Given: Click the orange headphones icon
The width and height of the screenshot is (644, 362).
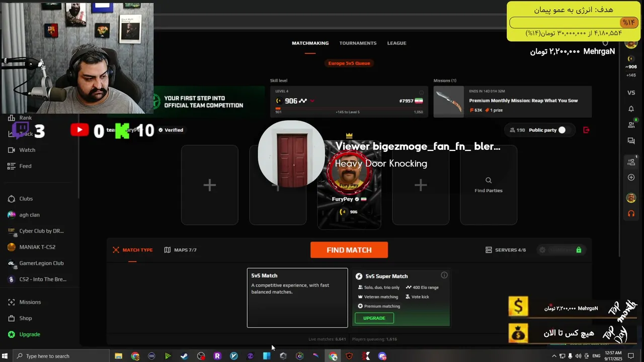Looking at the screenshot, I should click(x=631, y=214).
